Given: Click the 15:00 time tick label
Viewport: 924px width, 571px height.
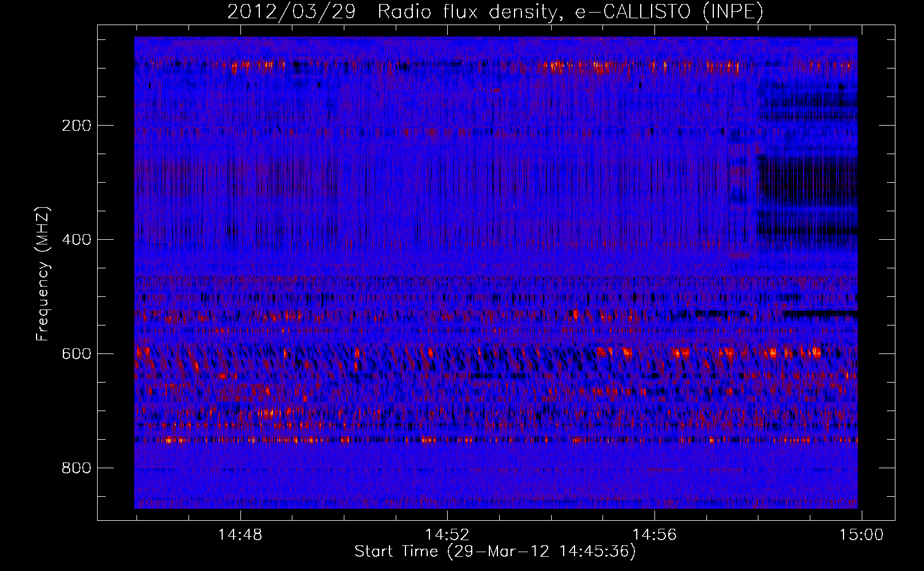Looking at the screenshot, I should [x=861, y=535].
